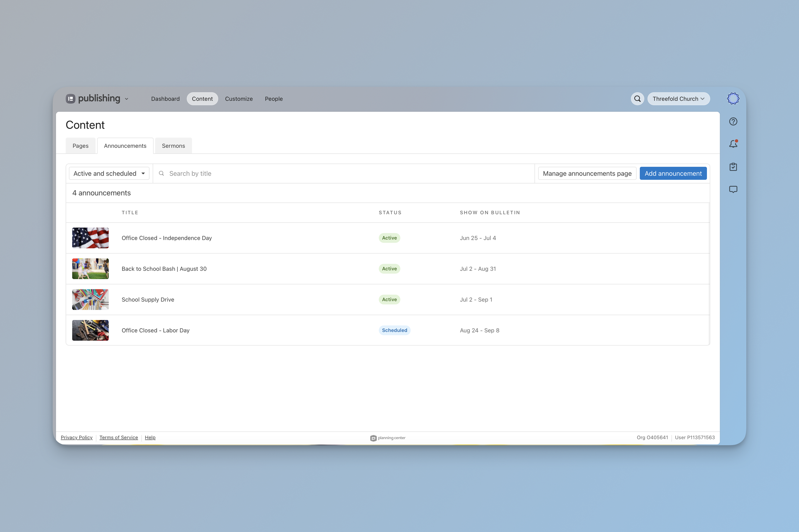This screenshot has height=532, width=799.
Task: Click the magnifier icon in the title search box
Action: point(162,173)
